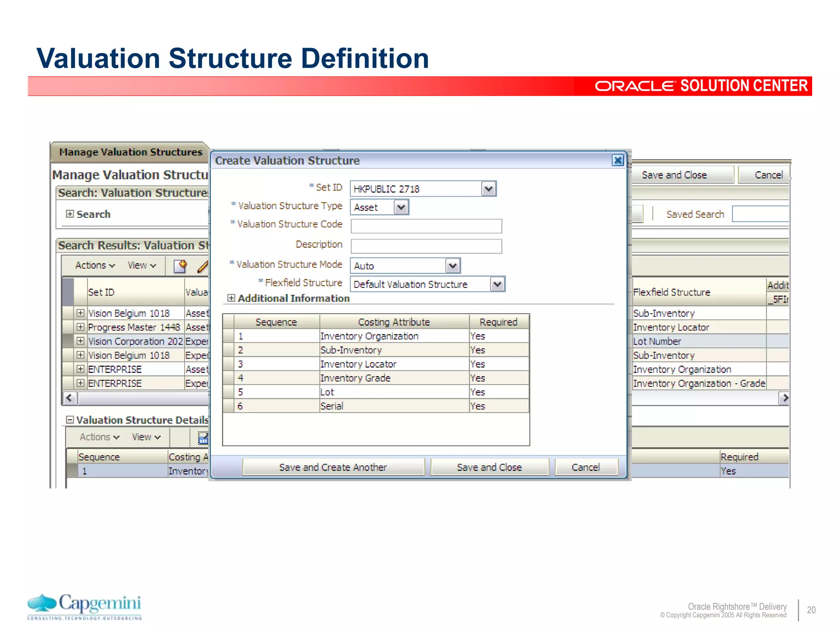Click Progress Master 1448 Set ID cell

pos(135,327)
